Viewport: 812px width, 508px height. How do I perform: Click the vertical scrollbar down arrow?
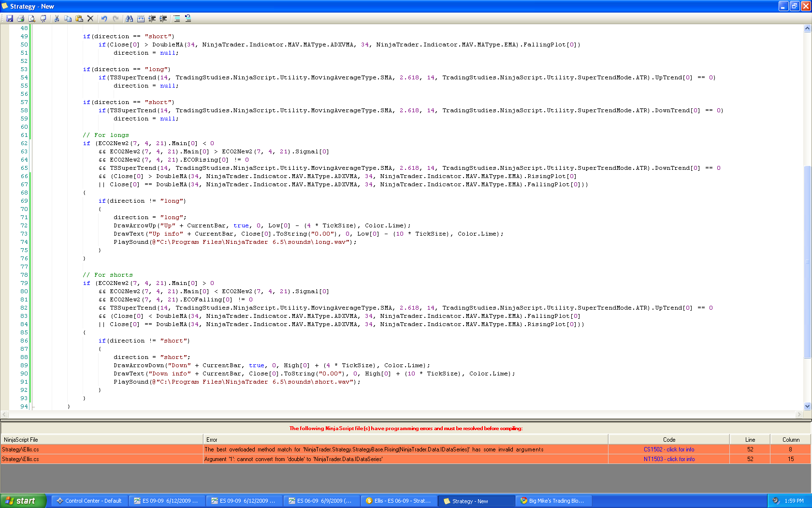(807, 406)
